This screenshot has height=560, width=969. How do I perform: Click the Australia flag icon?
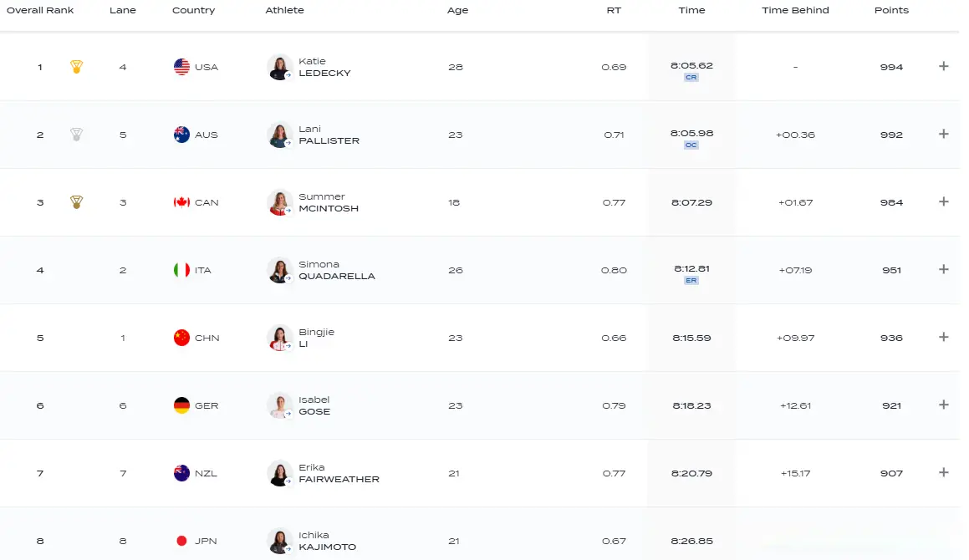pyautogui.click(x=181, y=134)
